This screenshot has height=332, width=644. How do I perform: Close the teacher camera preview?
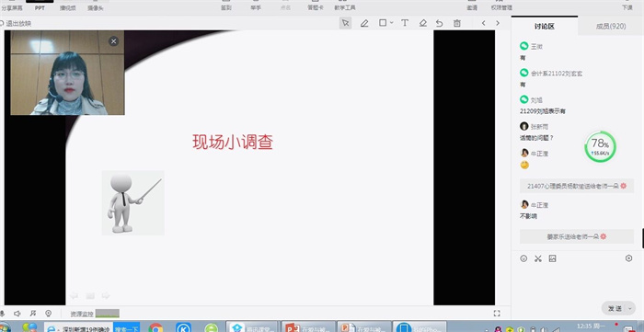[x=114, y=41]
